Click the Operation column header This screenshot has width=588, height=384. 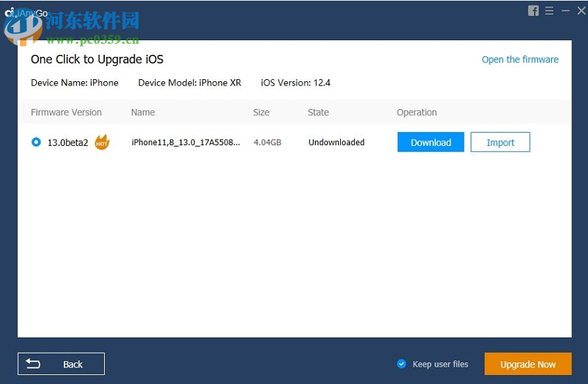click(x=417, y=112)
